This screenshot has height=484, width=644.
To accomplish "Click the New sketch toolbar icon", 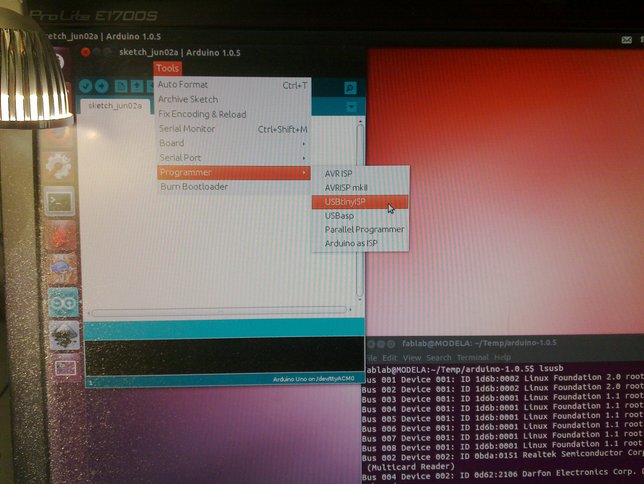I will point(121,86).
